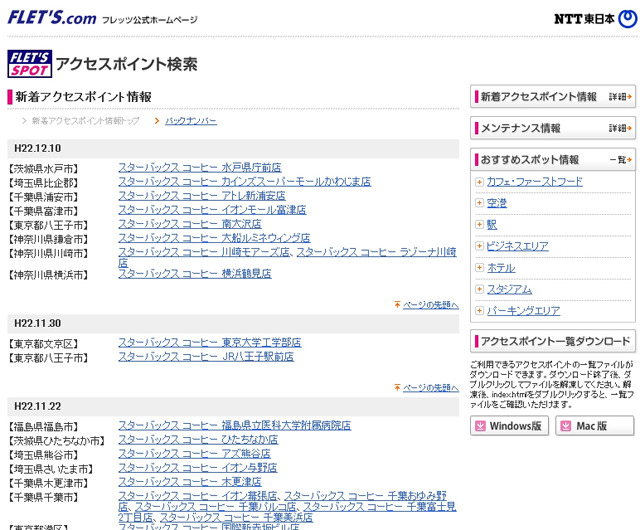
Task: Click the 【茨城県水戸市】 label
Action: 43,169
